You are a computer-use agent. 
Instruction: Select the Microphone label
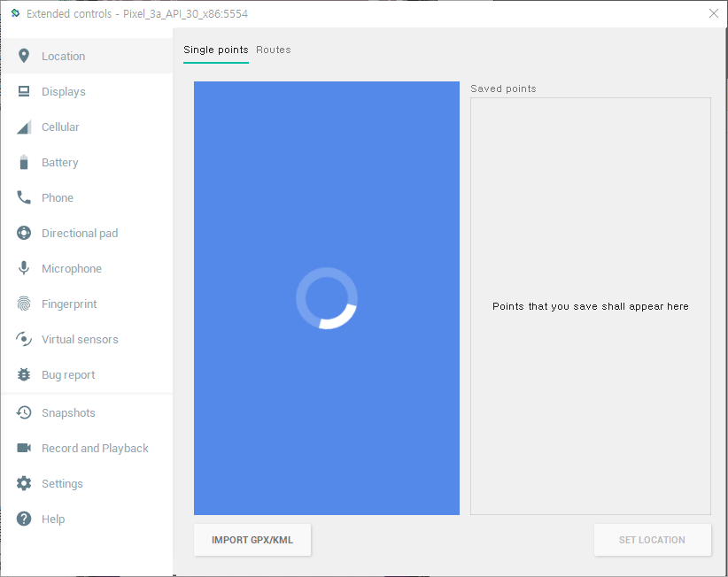[x=72, y=269]
